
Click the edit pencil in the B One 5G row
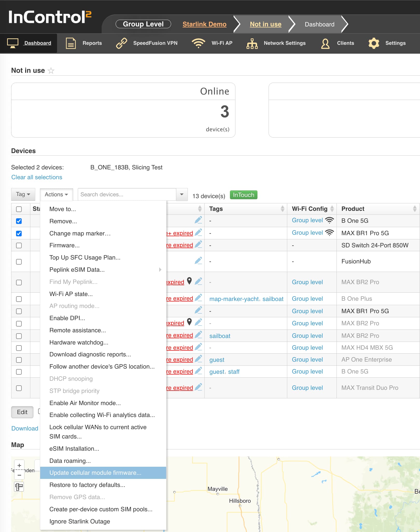click(198, 220)
